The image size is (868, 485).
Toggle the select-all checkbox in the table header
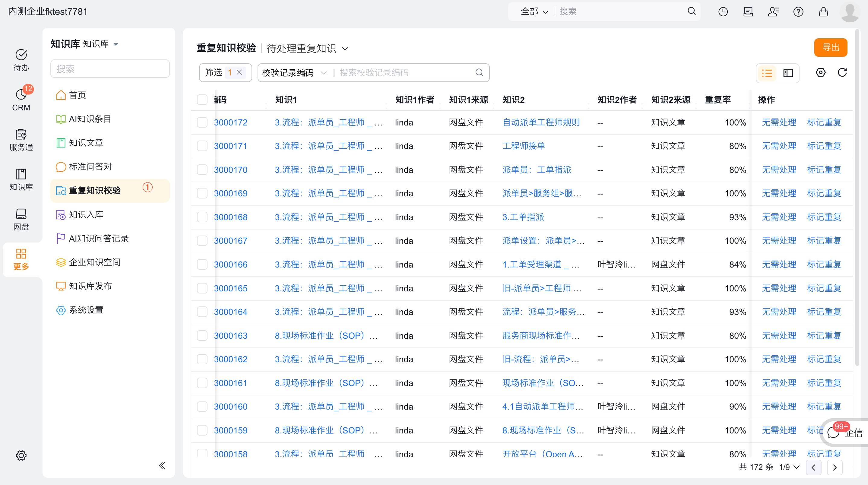tap(202, 100)
